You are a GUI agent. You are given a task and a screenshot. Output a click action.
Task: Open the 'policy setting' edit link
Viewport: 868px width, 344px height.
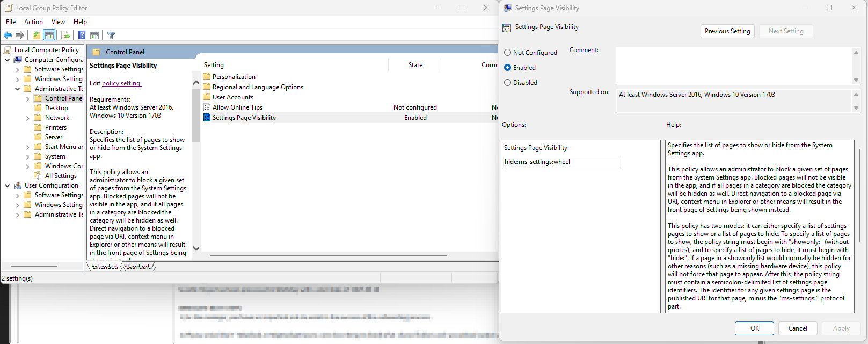pyautogui.click(x=121, y=83)
